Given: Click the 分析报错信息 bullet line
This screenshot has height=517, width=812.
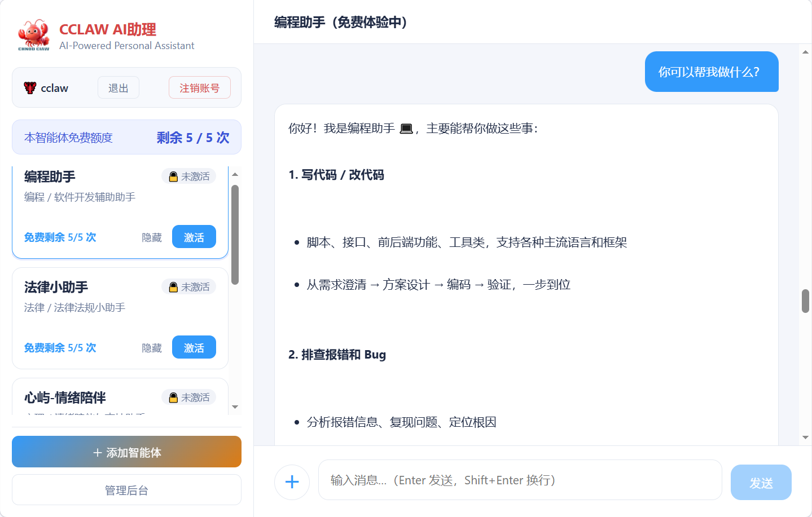Looking at the screenshot, I should click(x=401, y=422).
